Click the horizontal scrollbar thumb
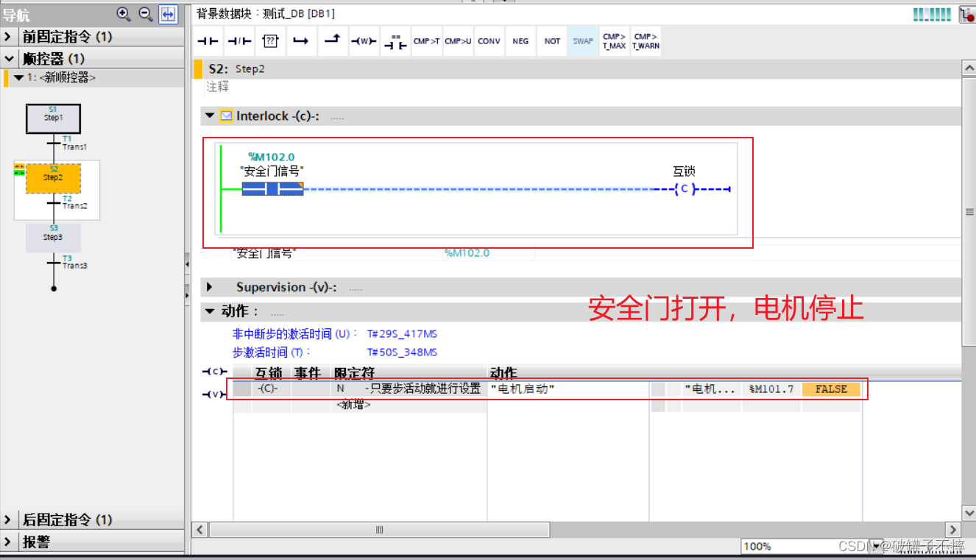Screen dimensions: 976x560 pos(380,530)
